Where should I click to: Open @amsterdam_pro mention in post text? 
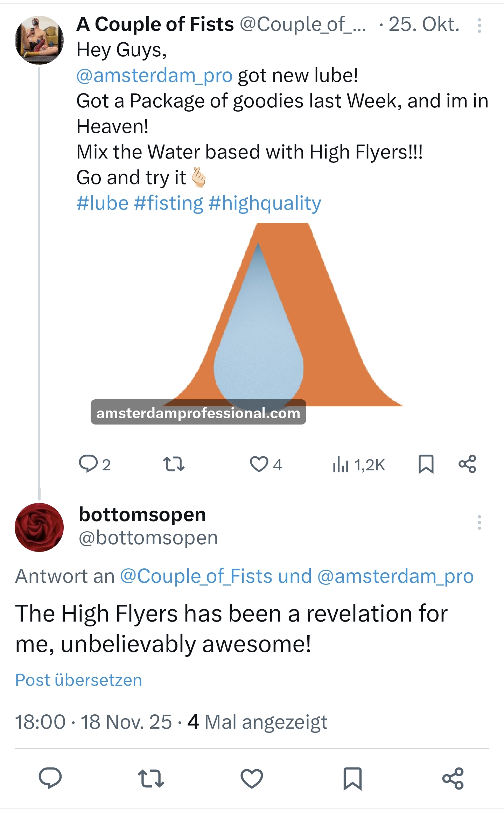(154, 75)
